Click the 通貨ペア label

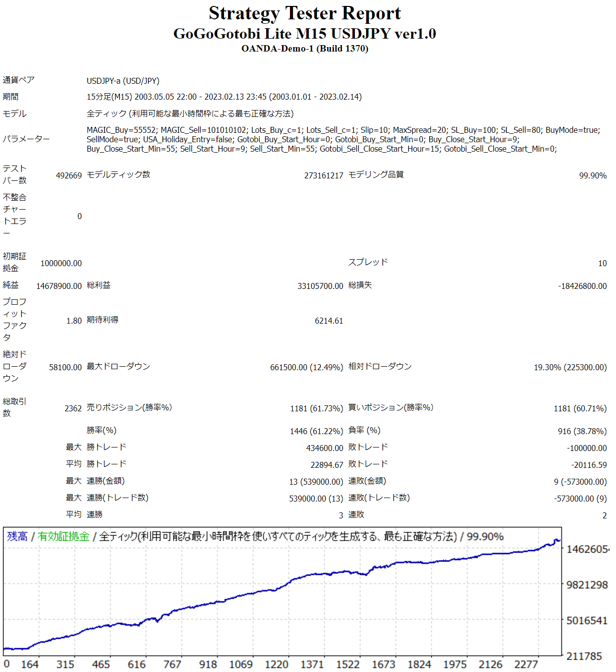[x=19, y=80]
